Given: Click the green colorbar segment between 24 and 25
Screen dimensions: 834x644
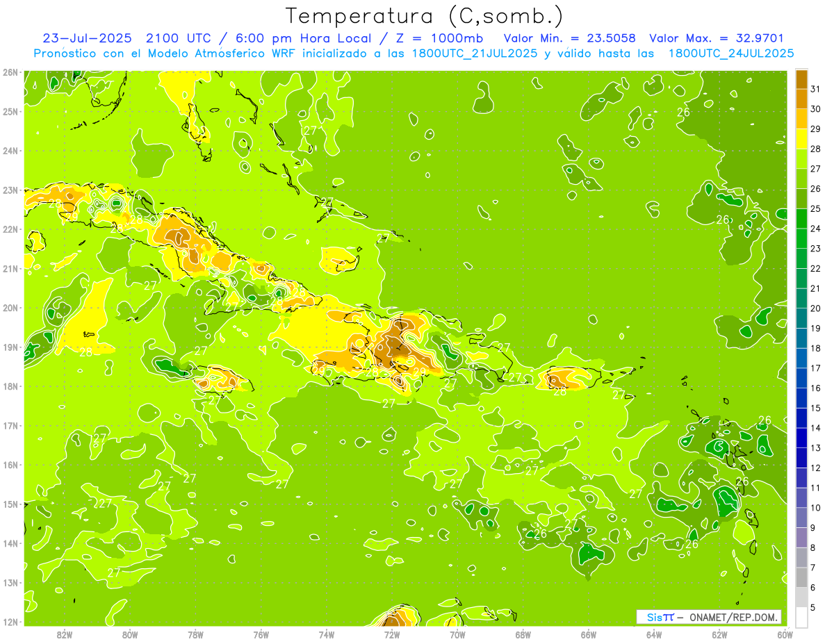Looking at the screenshot, I should pos(801,219).
